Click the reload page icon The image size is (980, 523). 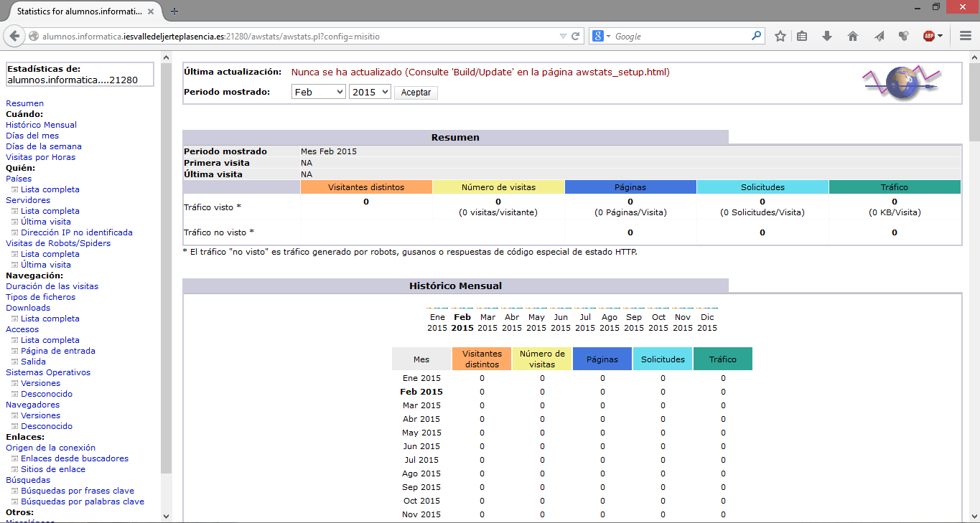pyautogui.click(x=576, y=36)
